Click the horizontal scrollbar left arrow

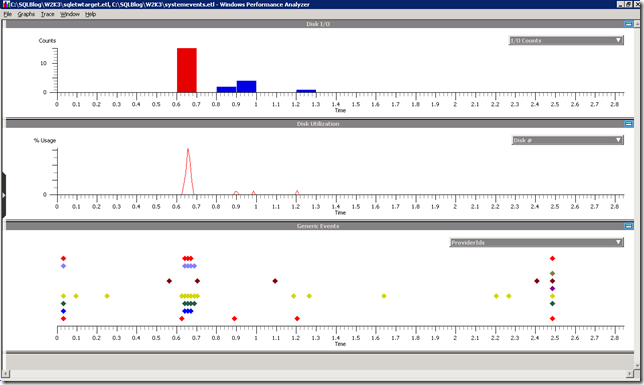pyautogui.click(x=6, y=373)
